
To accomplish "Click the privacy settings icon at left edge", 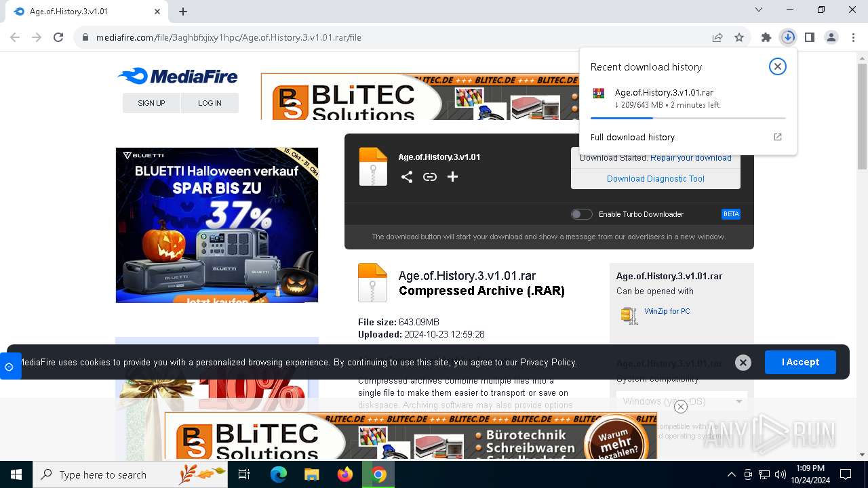I will (x=9, y=367).
